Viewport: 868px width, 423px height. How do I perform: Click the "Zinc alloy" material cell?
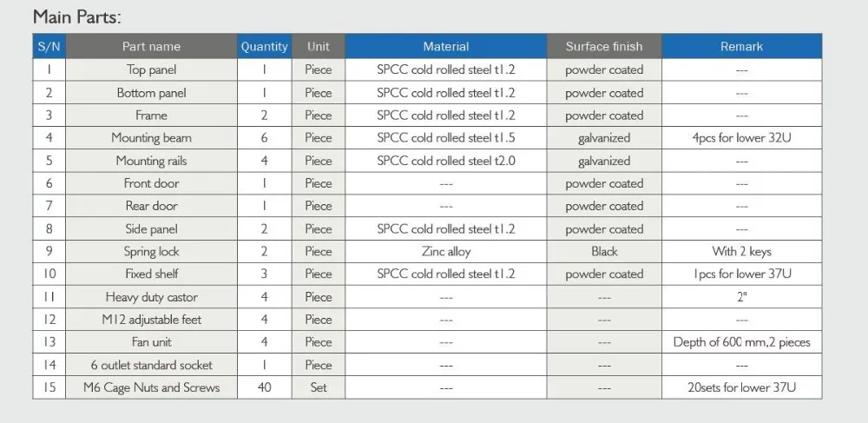click(445, 251)
